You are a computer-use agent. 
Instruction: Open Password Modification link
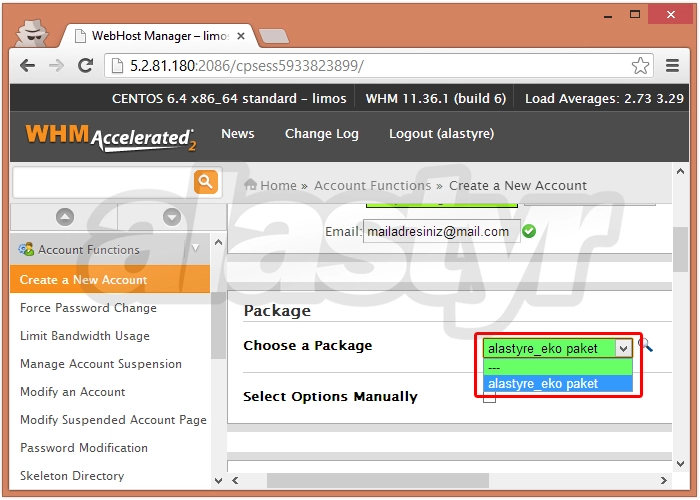click(84, 448)
